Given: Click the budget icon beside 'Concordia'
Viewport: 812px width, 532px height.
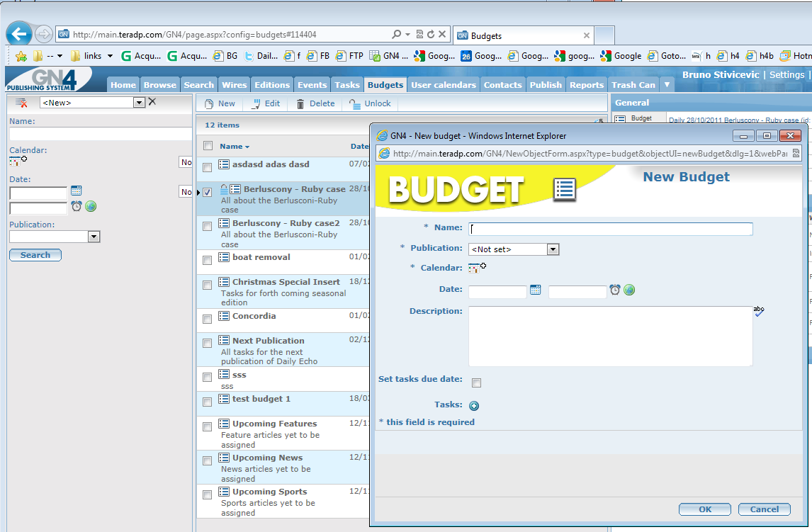Looking at the screenshot, I should [x=224, y=316].
